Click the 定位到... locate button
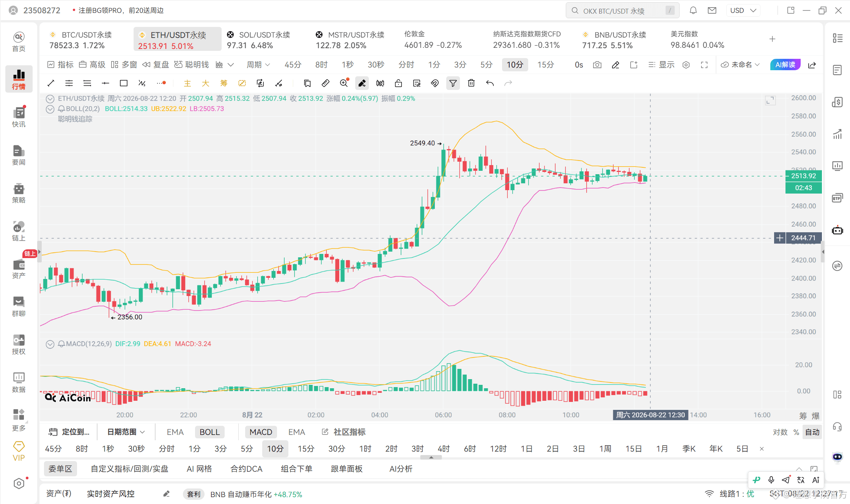Viewport: 850px width, 504px height. click(x=69, y=432)
